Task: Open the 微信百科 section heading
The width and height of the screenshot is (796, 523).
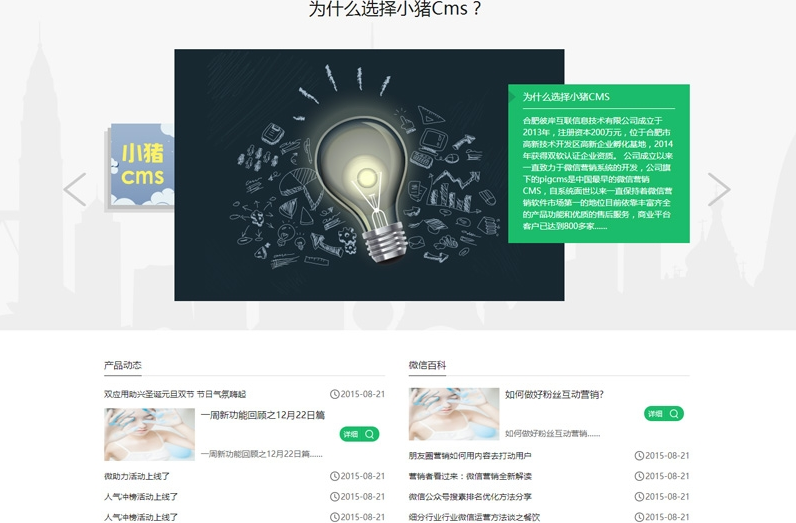Action: [x=427, y=365]
